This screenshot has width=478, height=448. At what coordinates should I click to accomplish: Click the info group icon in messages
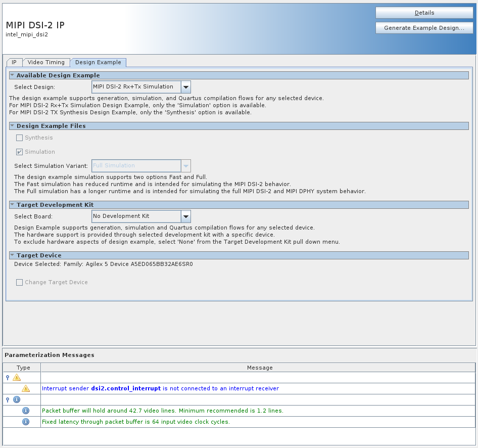click(17, 399)
